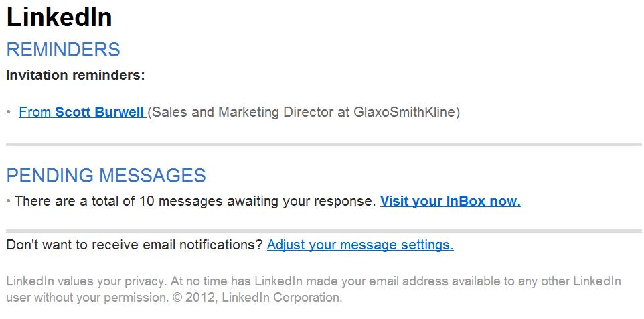Click the 'without your permission' footer text
The height and width of the screenshot is (319, 644).
click(87, 296)
